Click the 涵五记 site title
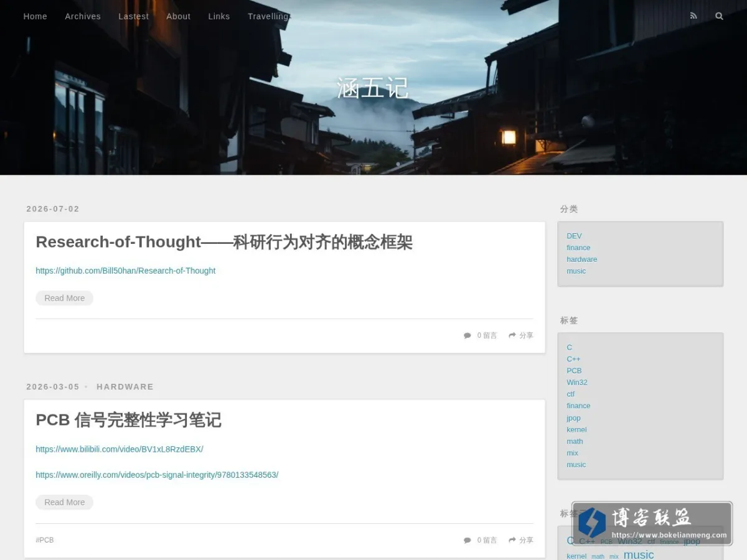The image size is (747, 560). [373, 88]
